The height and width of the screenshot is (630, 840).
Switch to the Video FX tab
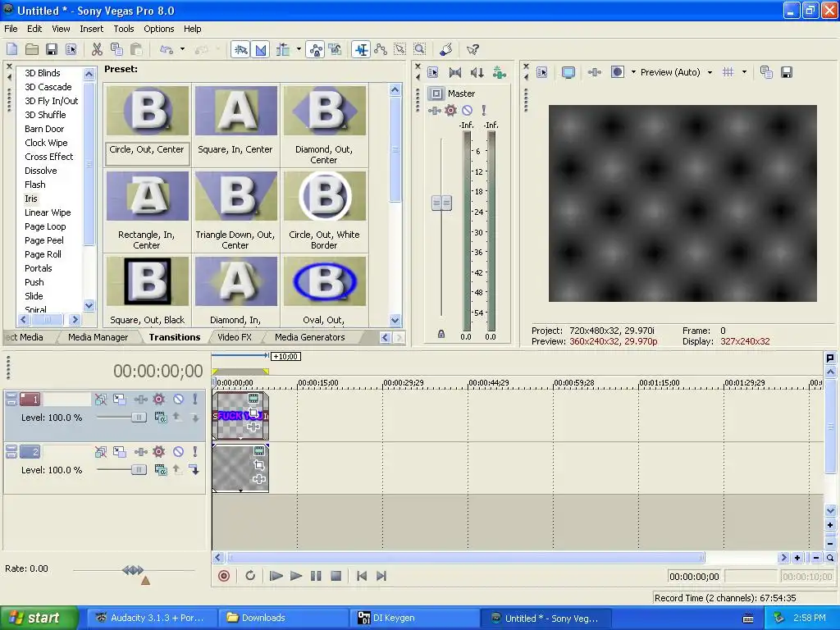coord(235,337)
